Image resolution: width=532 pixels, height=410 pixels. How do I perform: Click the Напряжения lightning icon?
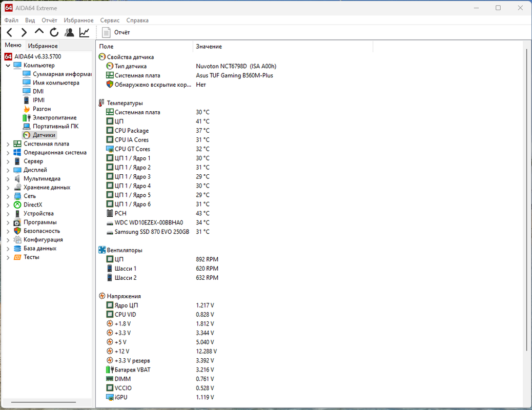[102, 296]
